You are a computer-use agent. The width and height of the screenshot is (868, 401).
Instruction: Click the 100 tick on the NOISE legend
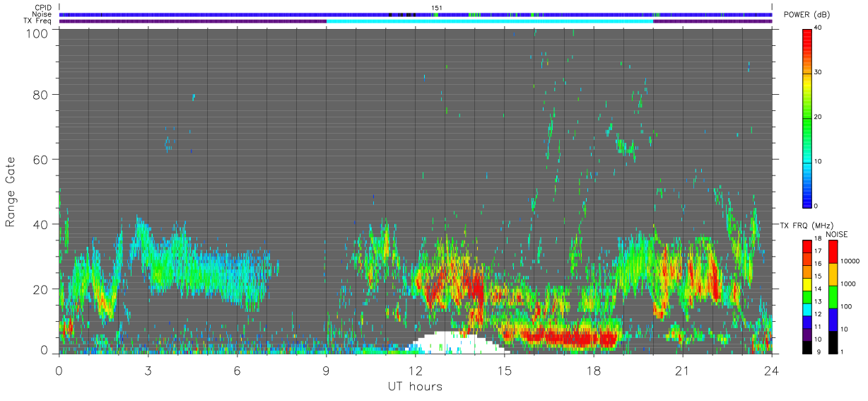(x=846, y=306)
